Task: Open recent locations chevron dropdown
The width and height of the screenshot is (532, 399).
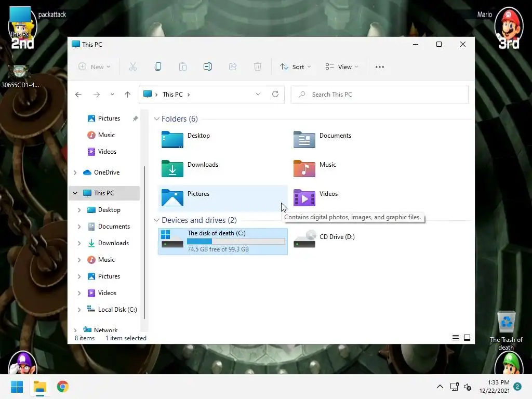Action: tap(112, 95)
